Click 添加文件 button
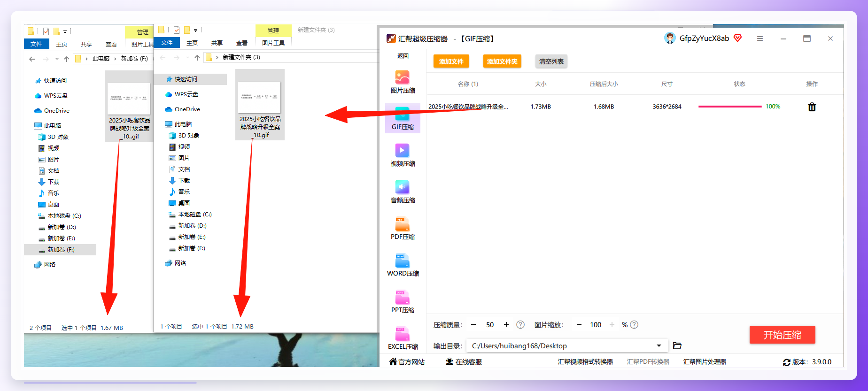The height and width of the screenshot is (391, 868). (451, 61)
